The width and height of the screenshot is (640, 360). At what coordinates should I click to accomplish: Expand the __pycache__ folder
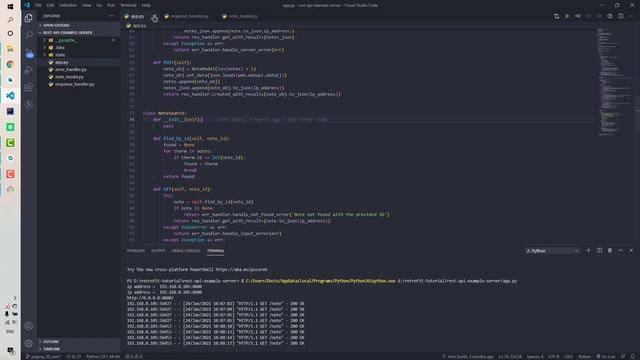pos(78,40)
